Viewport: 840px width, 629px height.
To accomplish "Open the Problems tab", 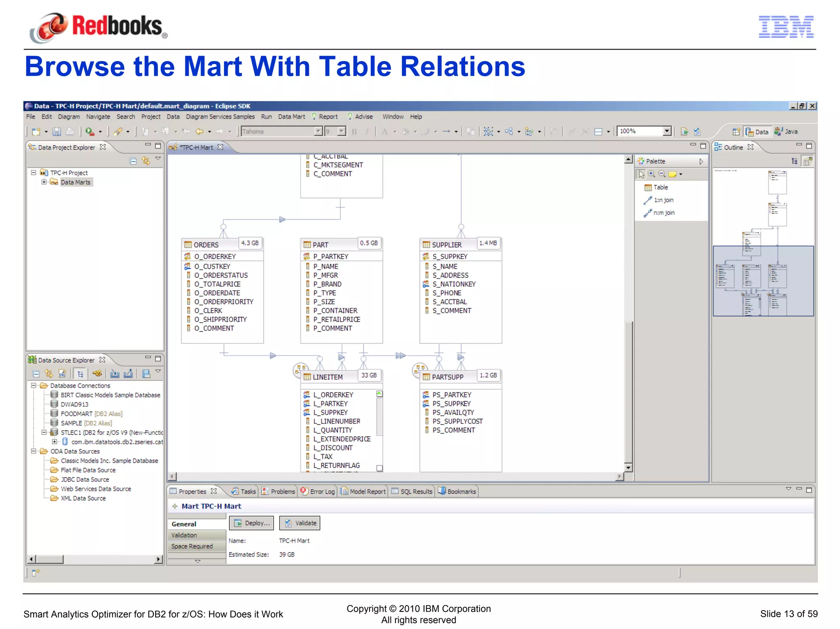I will [278, 491].
